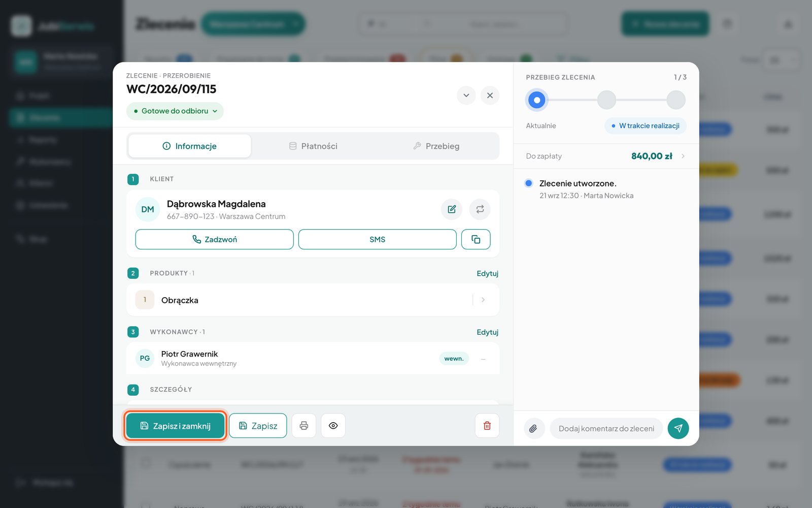Click the Zapisz button
Image resolution: width=812 pixels, height=508 pixels.
click(258, 426)
